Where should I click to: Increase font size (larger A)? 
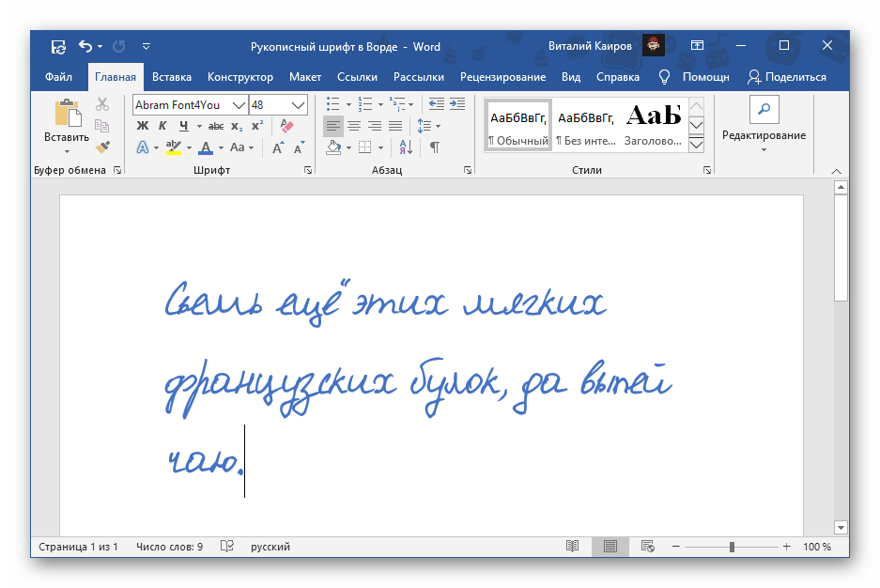[x=278, y=147]
